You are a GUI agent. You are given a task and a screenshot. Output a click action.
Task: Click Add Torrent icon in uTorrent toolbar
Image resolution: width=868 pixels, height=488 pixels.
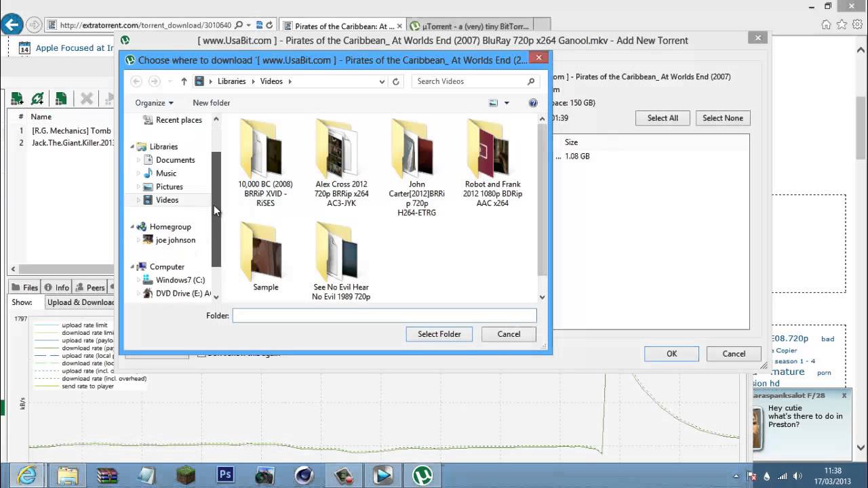pos(17,99)
